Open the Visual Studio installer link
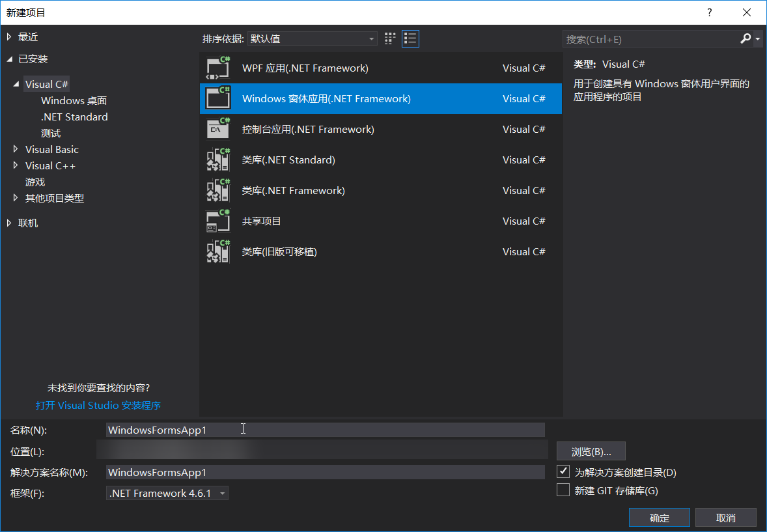This screenshot has width=767, height=532. click(98, 405)
